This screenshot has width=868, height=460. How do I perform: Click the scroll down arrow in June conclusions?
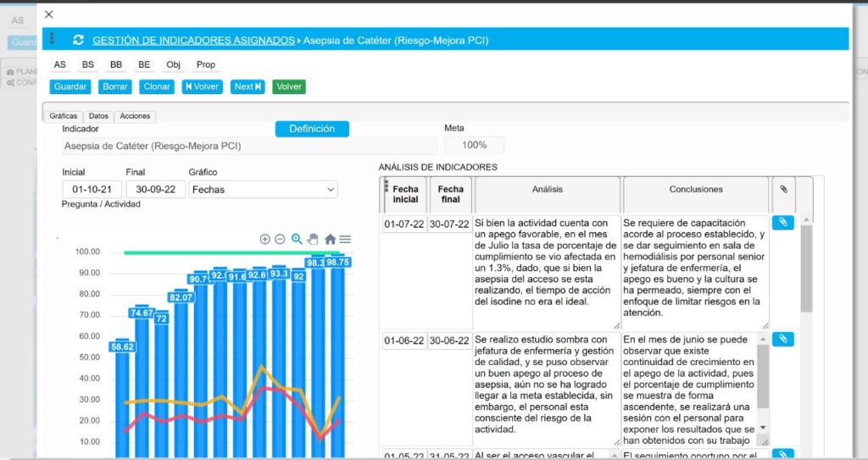(763, 428)
